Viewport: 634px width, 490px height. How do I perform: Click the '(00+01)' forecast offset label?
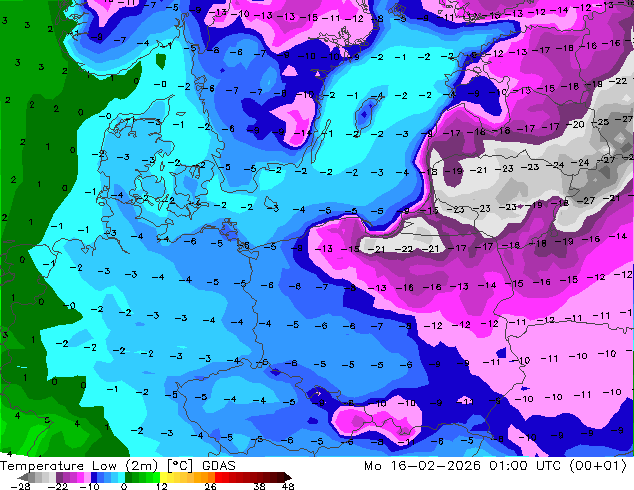pyautogui.click(x=598, y=466)
